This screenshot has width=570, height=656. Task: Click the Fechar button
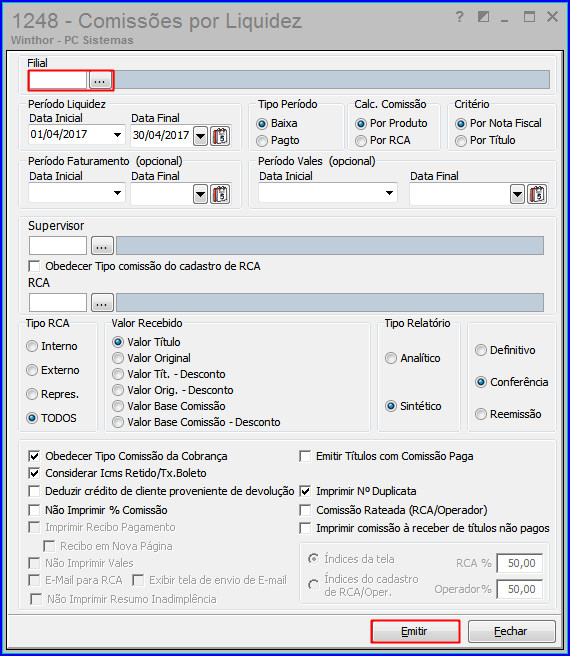pos(511,631)
